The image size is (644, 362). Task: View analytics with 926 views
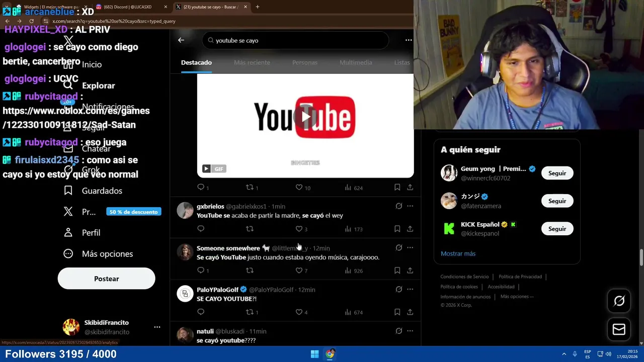click(x=354, y=270)
